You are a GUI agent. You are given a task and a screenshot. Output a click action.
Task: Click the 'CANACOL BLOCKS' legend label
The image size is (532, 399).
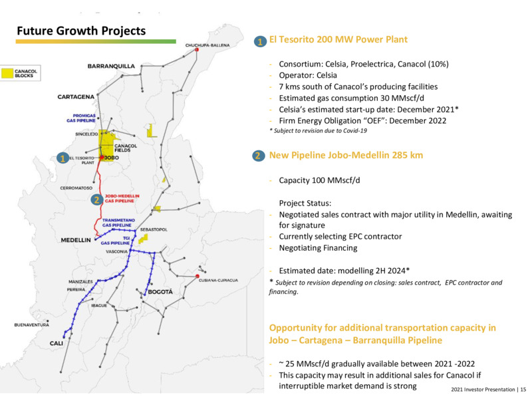click(26, 73)
